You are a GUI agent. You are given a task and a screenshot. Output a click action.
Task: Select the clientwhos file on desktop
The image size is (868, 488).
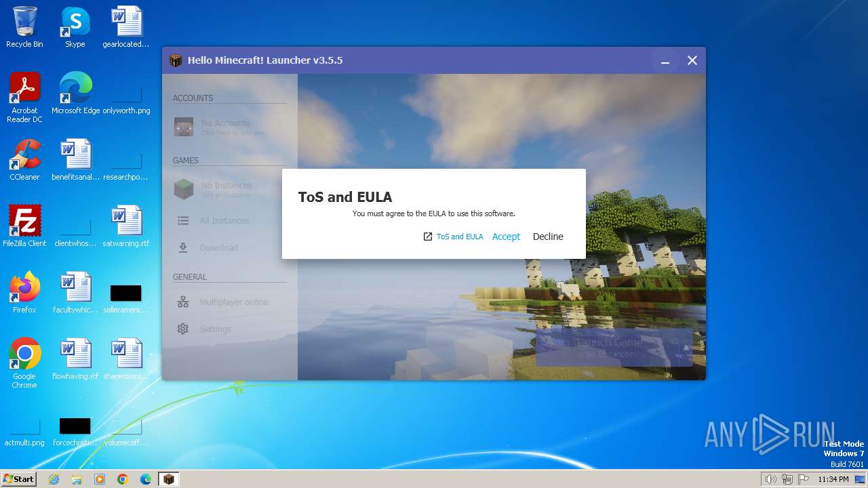[75, 232]
